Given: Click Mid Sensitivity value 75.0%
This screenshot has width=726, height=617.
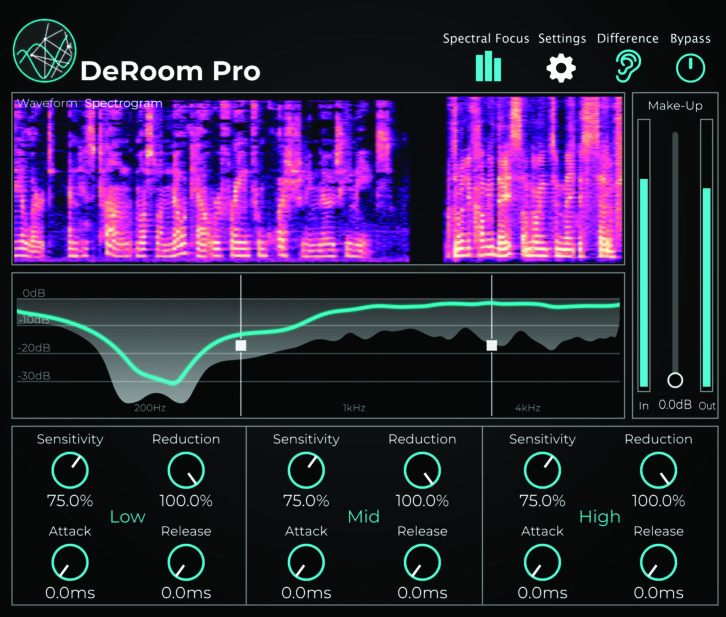Looking at the screenshot, I should click(x=306, y=501).
